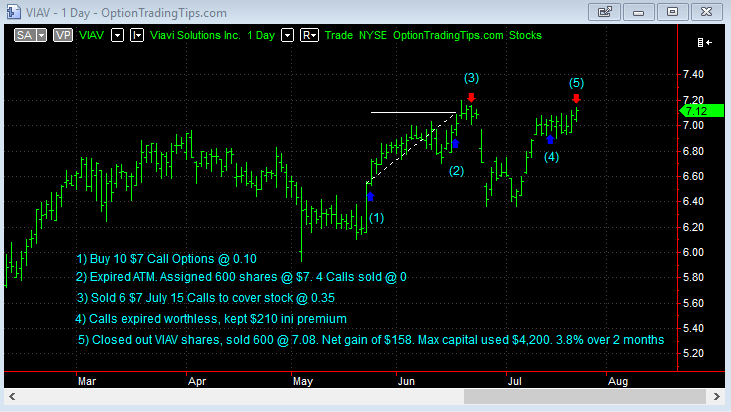Click the Jun label on time axis
Screen dimensions: 731x412
point(406,381)
